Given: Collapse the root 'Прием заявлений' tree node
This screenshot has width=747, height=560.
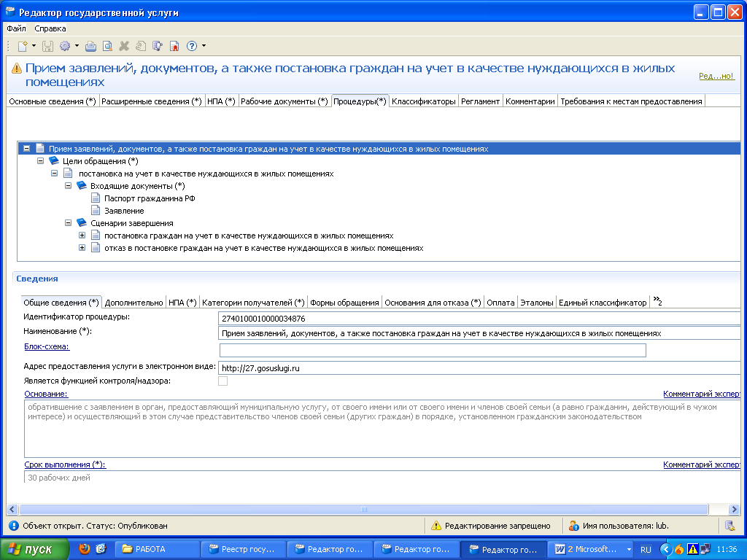Looking at the screenshot, I should point(27,149).
